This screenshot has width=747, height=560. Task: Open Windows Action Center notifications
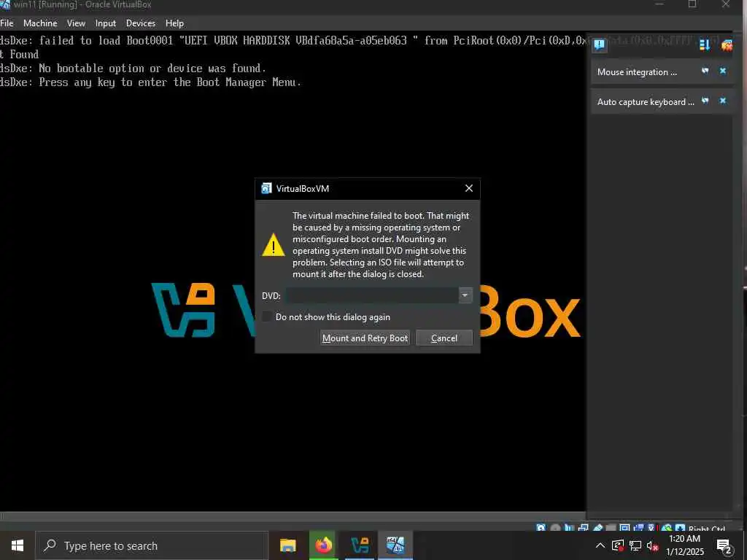[x=724, y=545]
